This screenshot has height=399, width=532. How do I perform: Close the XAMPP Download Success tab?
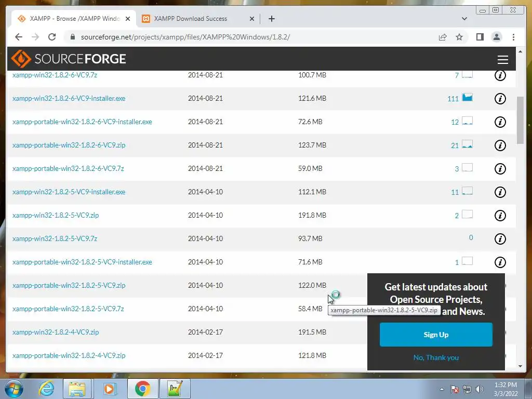(252, 19)
